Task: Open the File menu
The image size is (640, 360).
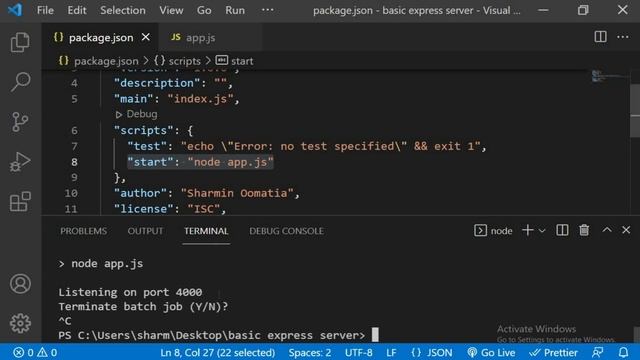Action: click(45, 10)
